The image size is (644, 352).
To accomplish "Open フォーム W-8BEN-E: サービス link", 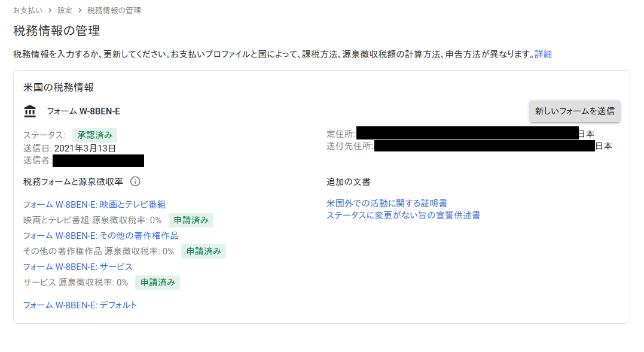I will [x=78, y=266].
